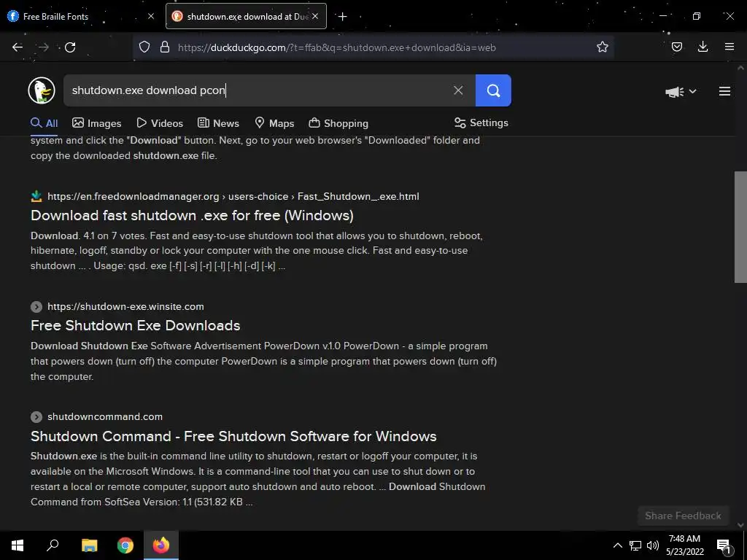Save page to Pocket

tap(676, 47)
